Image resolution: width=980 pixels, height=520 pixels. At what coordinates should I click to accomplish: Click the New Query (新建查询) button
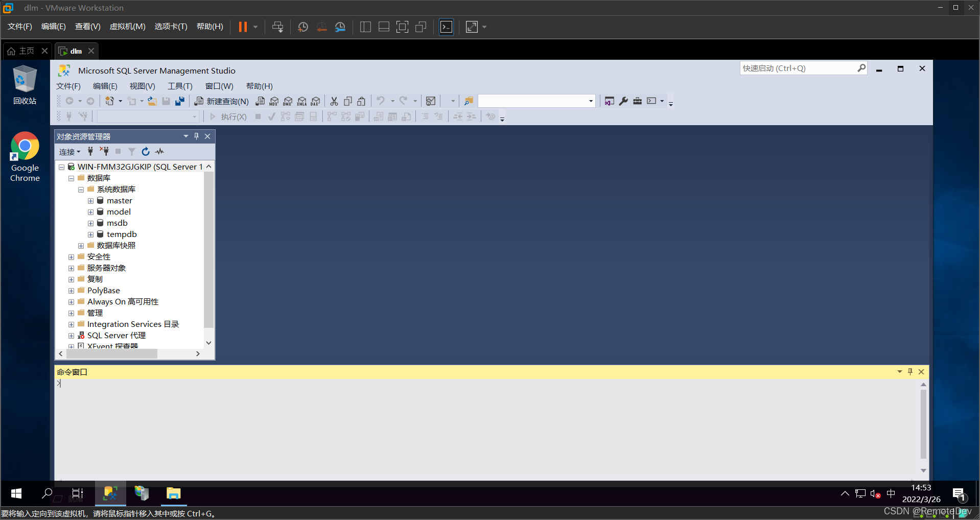click(221, 101)
